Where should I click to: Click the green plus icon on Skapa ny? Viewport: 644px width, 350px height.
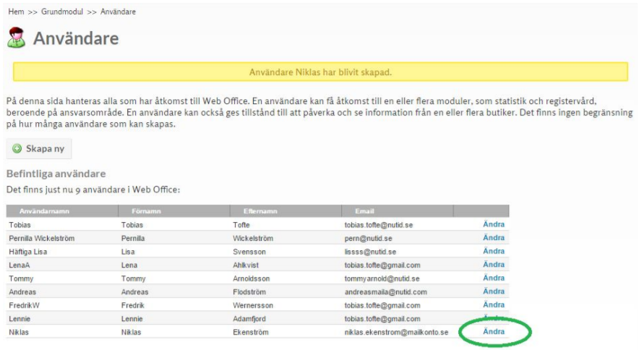[x=17, y=148]
